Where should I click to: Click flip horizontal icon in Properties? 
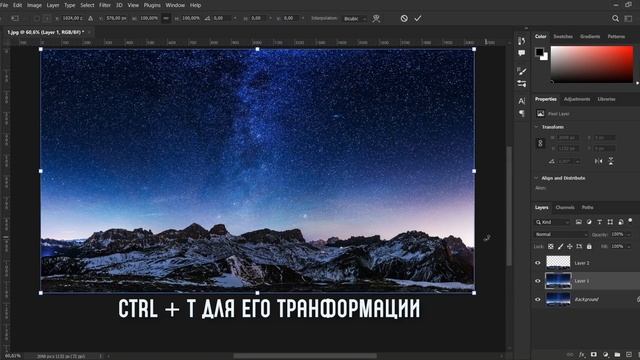pyautogui.click(x=598, y=161)
